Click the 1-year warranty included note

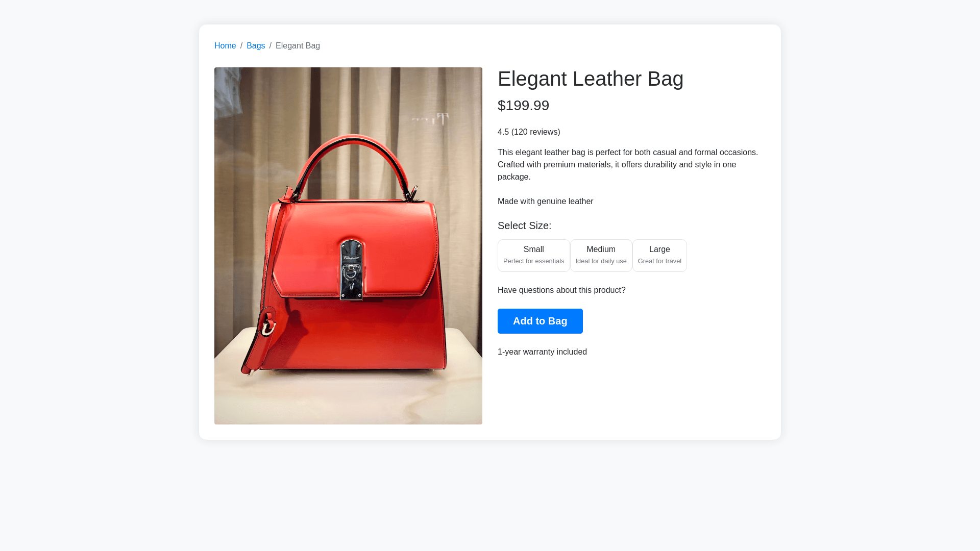542,352
